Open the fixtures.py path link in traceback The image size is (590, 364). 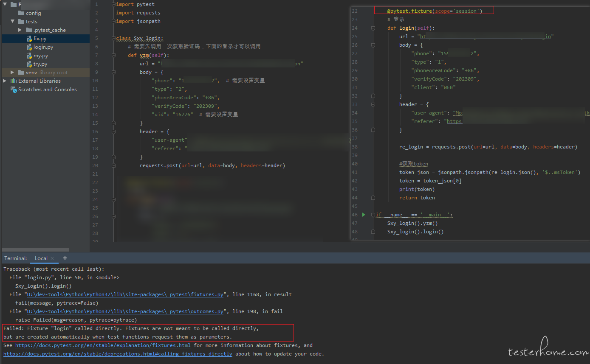click(x=125, y=294)
